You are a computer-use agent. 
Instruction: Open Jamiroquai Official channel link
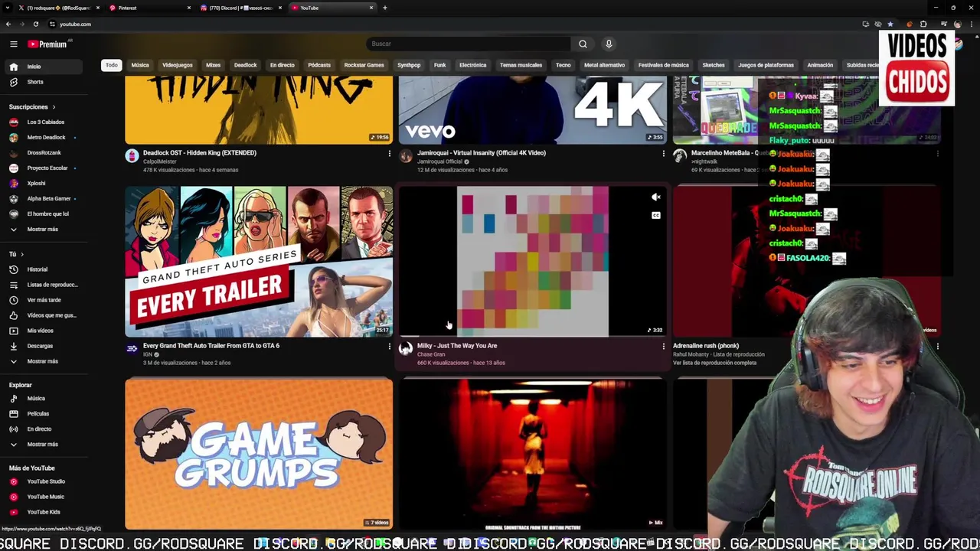pyautogui.click(x=440, y=161)
